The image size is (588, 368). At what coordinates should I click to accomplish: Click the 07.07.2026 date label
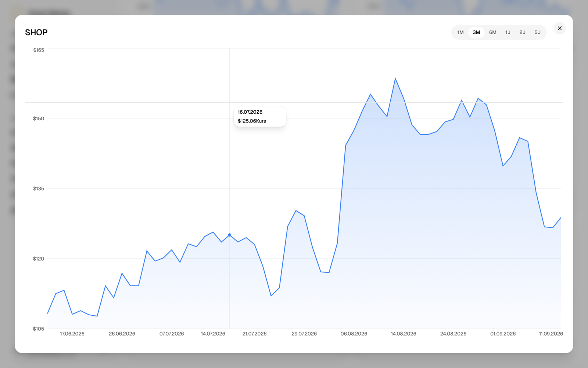tap(172, 334)
